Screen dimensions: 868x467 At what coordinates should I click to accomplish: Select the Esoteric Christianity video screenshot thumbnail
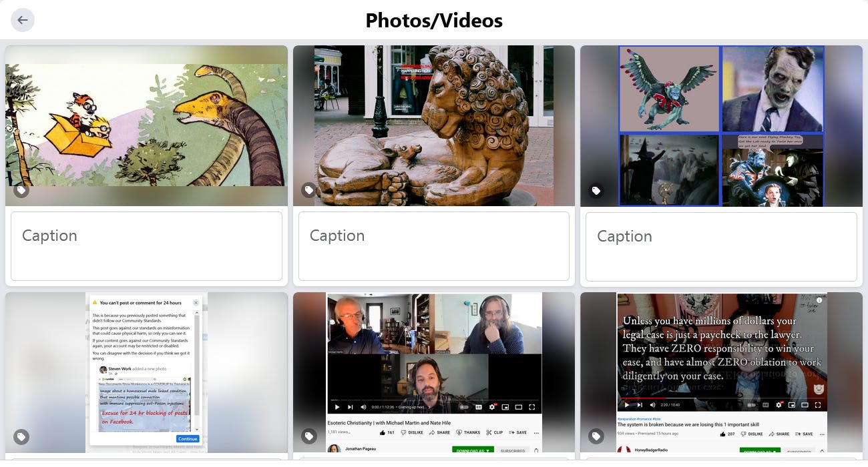(434, 372)
